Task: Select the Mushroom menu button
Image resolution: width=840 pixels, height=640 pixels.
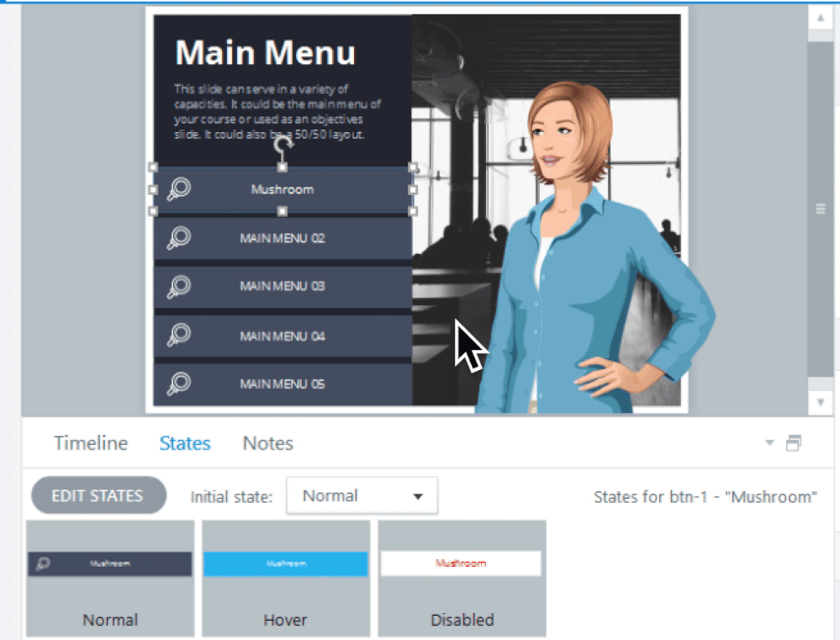Action: [283, 189]
